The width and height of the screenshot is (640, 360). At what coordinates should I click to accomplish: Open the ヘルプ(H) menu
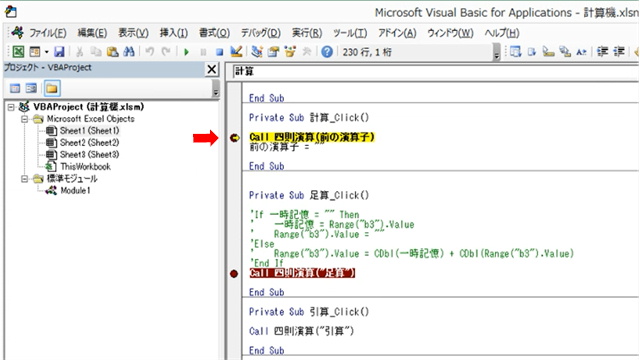click(x=502, y=33)
